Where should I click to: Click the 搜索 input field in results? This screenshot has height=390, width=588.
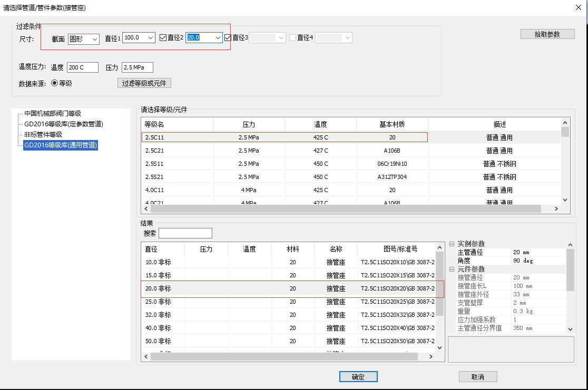[185, 233]
